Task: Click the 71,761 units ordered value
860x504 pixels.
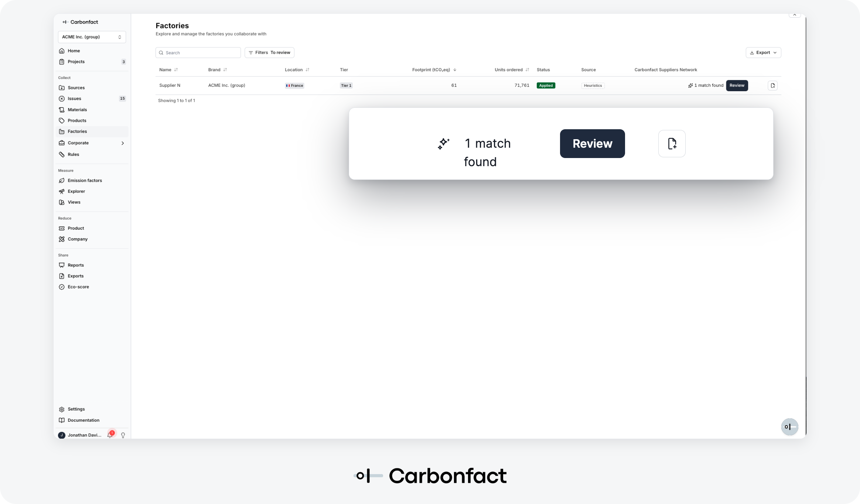Action: (522, 85)
